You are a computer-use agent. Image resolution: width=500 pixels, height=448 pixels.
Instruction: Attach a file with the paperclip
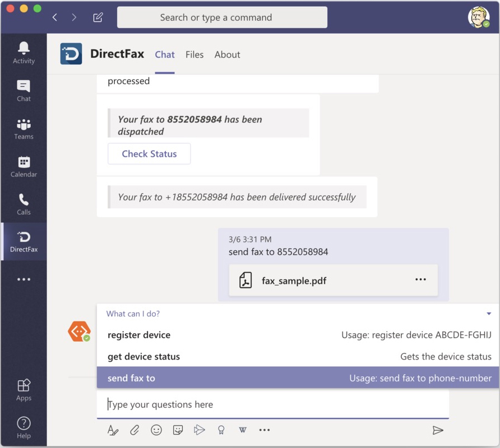coord(135,430)
